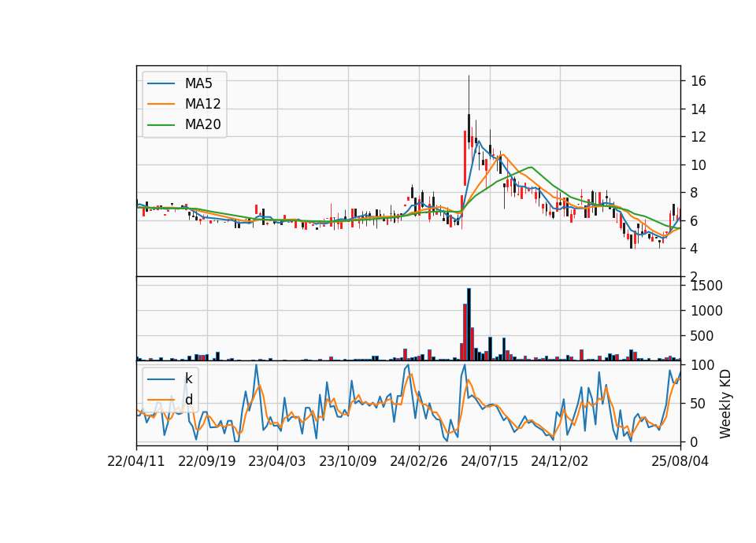
Task: Click the k legend label in KD panel
Action: [x=188, y=379]
